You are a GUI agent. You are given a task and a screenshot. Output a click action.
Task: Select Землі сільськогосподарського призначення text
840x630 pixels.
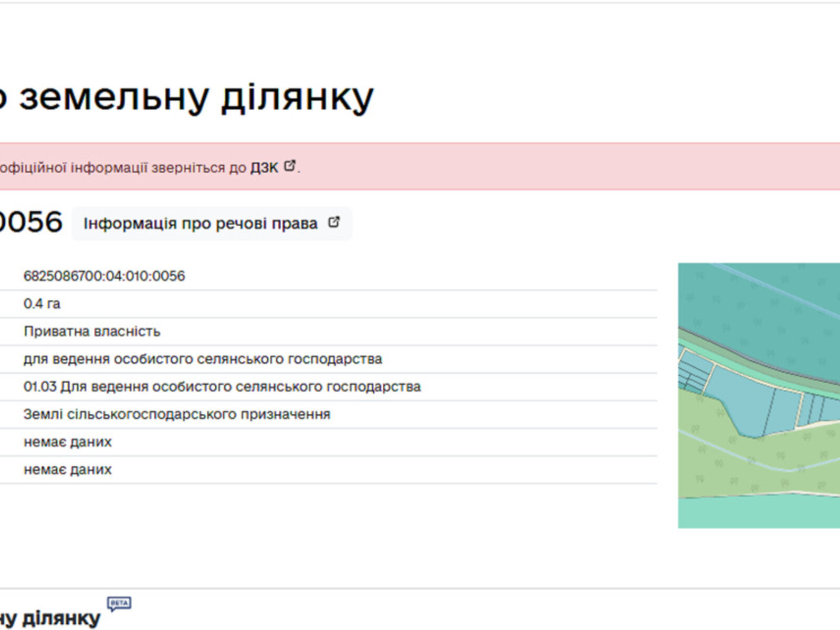click(x=177, y=414)
